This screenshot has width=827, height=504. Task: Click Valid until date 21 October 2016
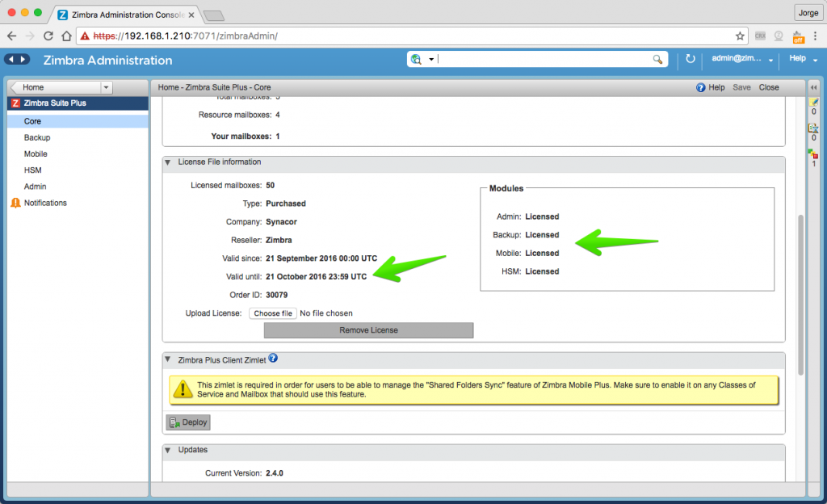tap(317, 276)
